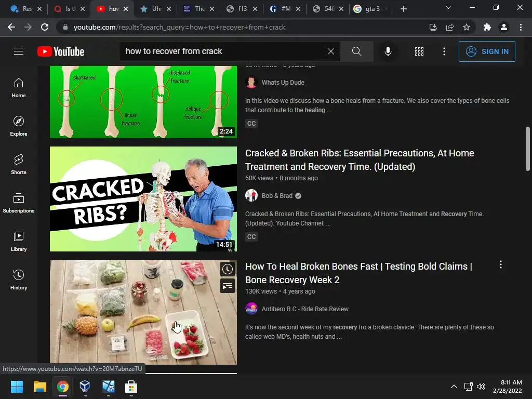Click the magnifying glass search button
Viewport: 532px width, 399px height.
pyautogui.click(x=356, y=51)
